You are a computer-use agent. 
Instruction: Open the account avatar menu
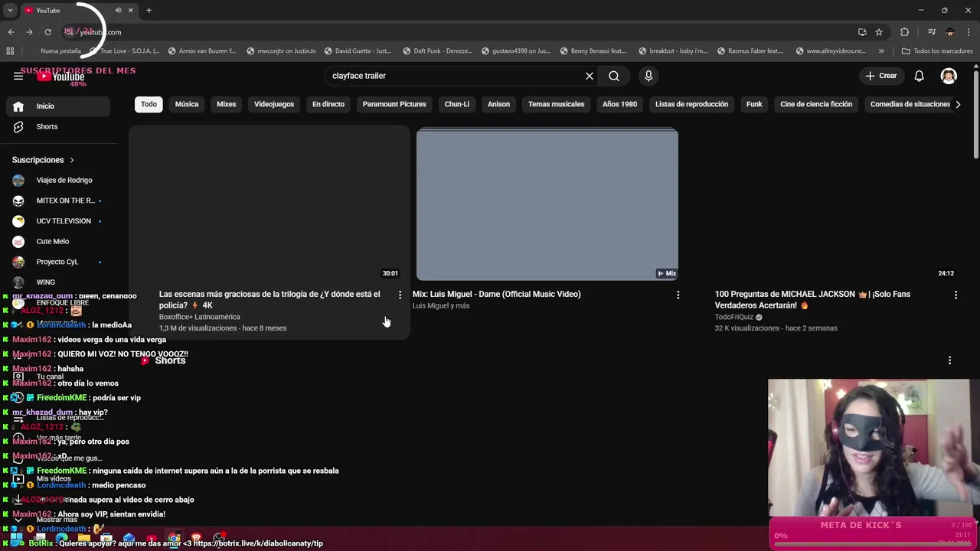(949, 76)
